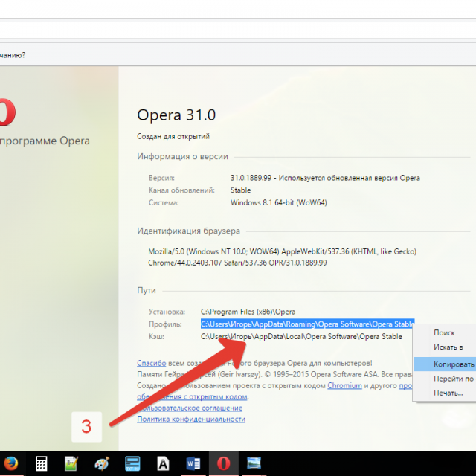Click the Opera taskbar button
476x476 pixels.
pos(224,463)
